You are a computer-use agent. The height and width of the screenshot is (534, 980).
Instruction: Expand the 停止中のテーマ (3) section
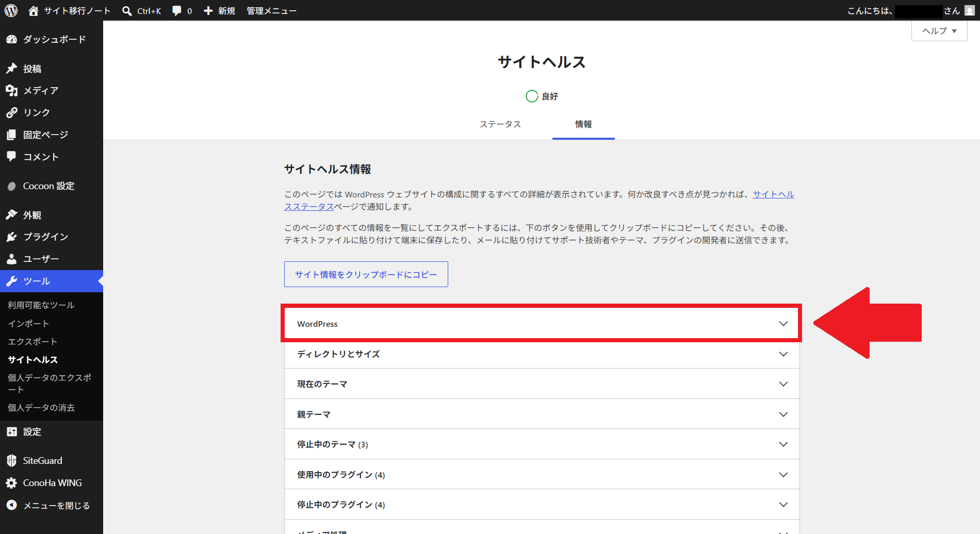click(542, 444)
